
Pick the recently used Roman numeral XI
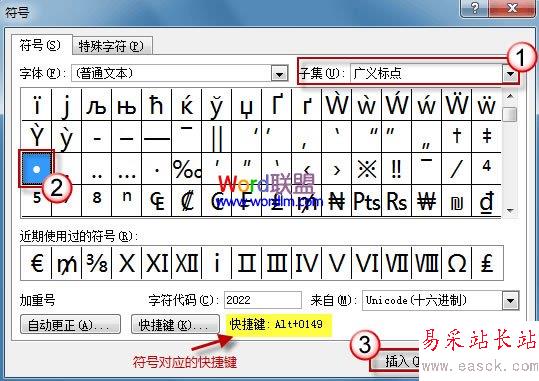click(x=156, y=263)
